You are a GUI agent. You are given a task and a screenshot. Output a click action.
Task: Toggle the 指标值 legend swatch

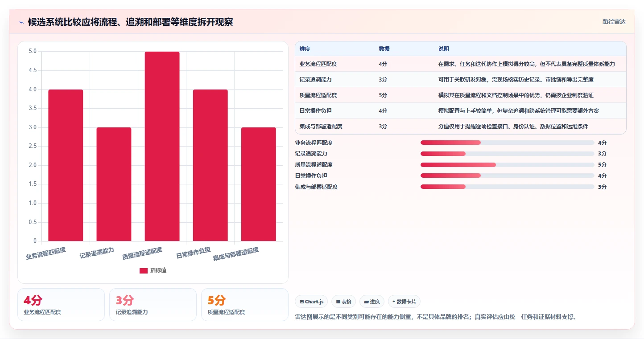[143, 270]
